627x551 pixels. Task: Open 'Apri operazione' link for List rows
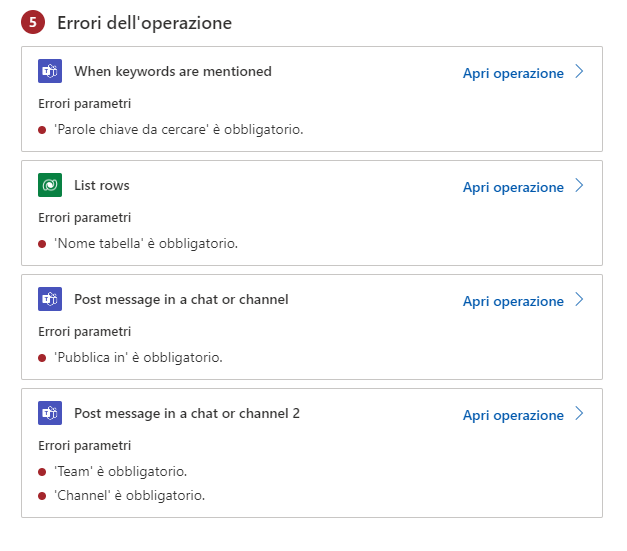(x=513, y=187)
